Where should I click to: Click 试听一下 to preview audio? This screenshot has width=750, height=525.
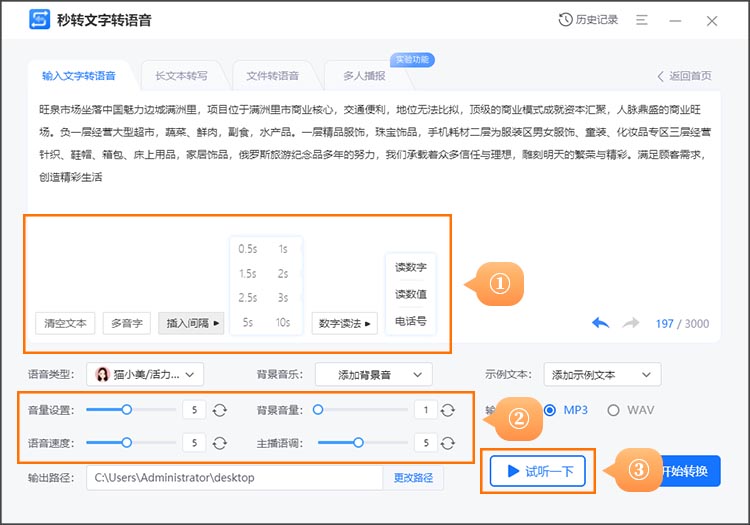[538, 471]
